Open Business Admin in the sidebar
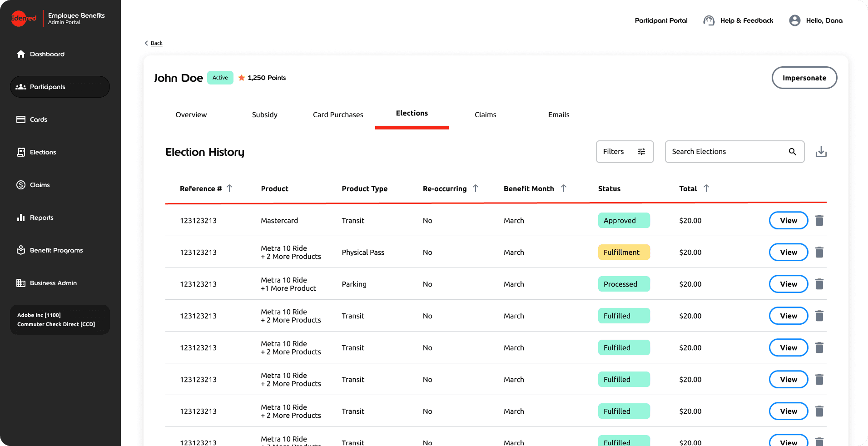868x446 pixels. coord(47,283)
